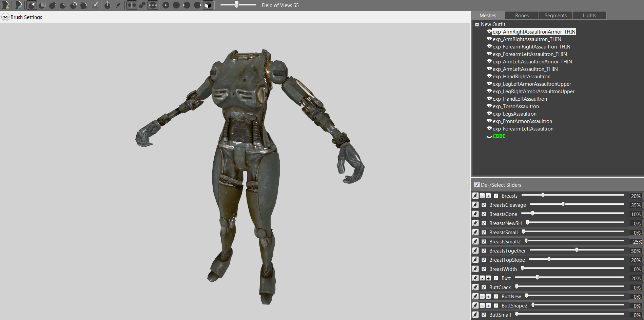Select the Inflate brush tool
This screenshot has width=644, height=320.
(53, 5)
